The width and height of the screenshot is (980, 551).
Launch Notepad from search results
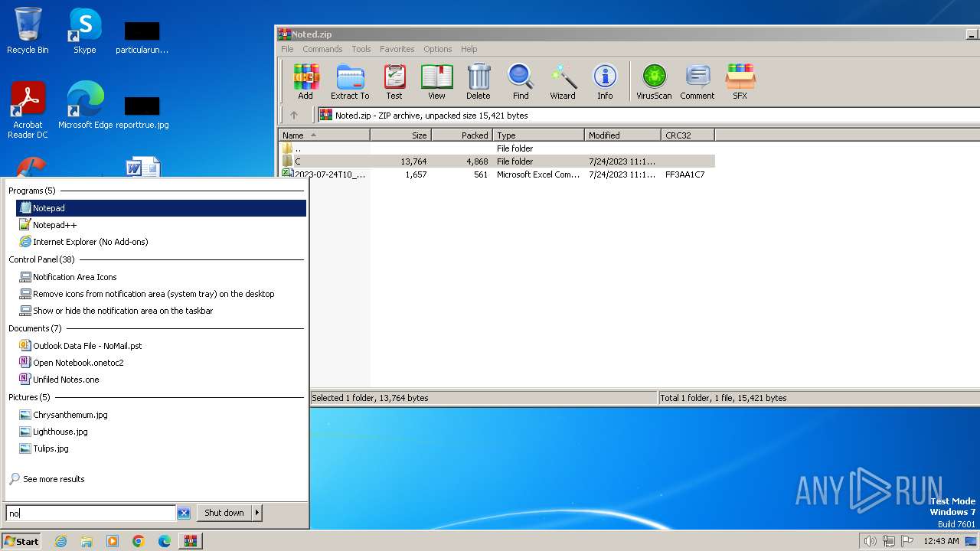pyautogui.click(x=161, y=208)
